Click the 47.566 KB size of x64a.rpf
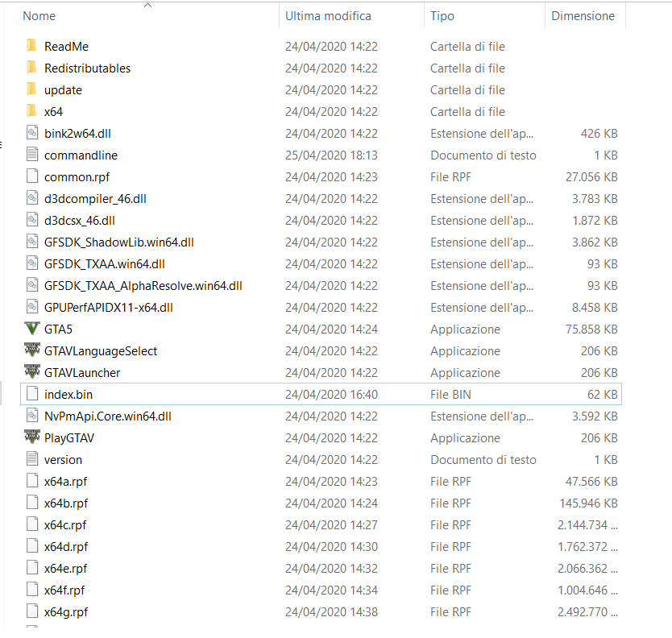The width and height of the screenshot is (672, 638). click(591, 481)
